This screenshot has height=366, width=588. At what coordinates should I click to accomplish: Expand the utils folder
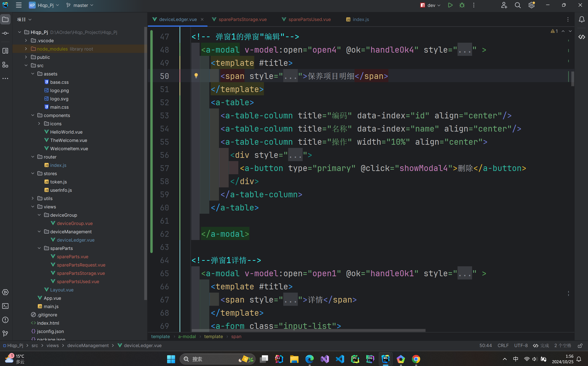(33, 198)
